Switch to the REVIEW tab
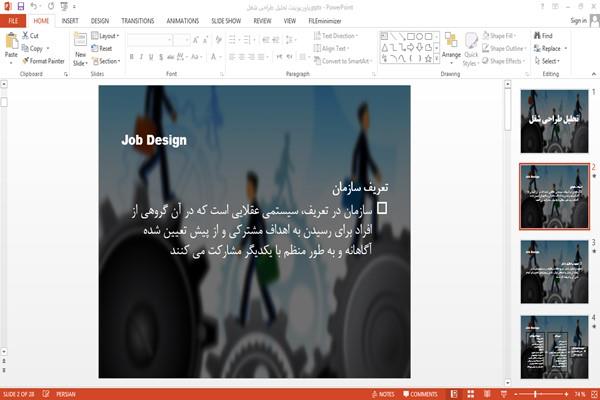Image resolution: width=600 pixels, height=400 pixels. 262,21
